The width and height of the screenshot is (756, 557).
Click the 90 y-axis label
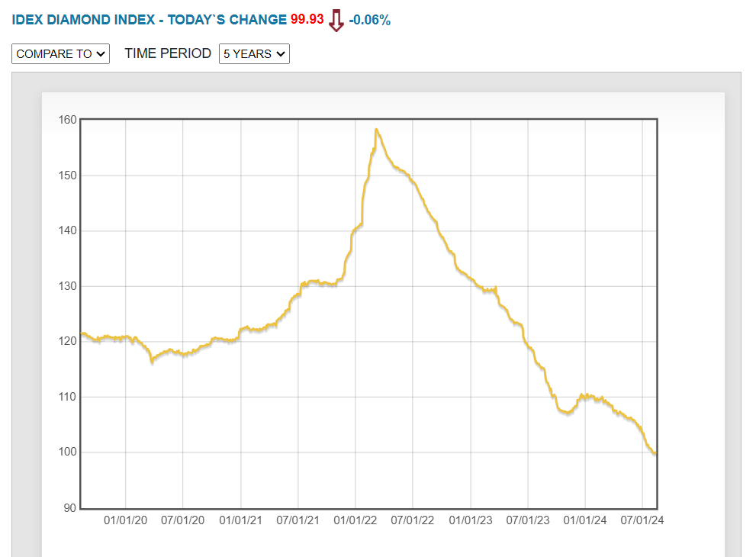point(70,508)
